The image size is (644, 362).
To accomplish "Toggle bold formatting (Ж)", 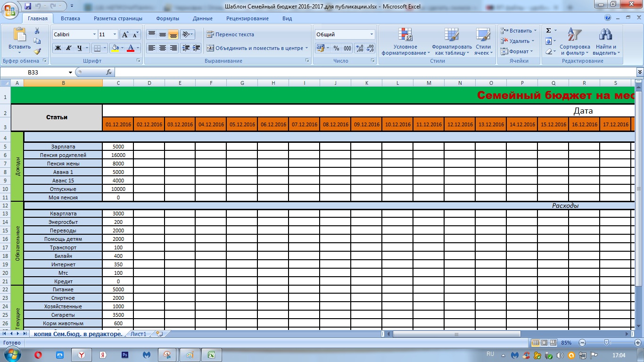I will (x=58, y=48).
